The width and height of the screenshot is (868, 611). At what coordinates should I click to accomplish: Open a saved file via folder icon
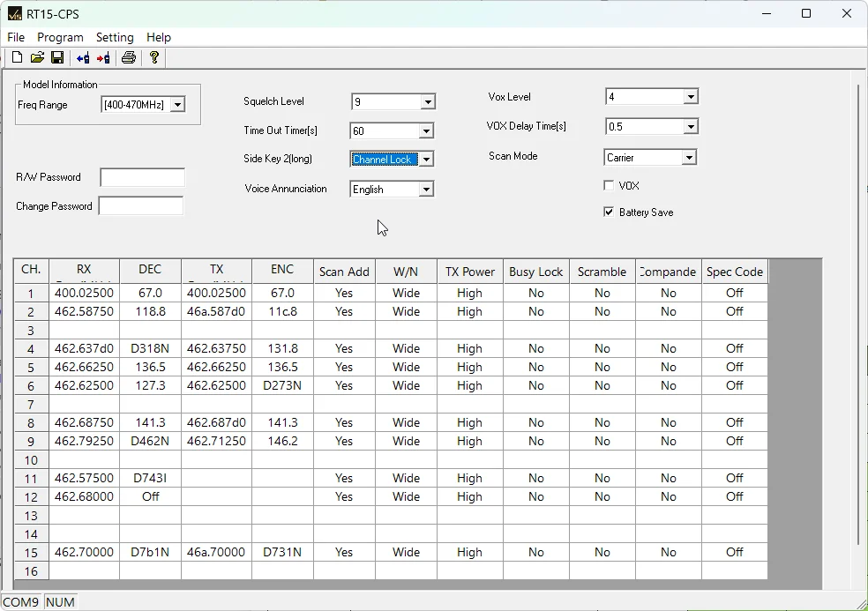click(37, 58)
